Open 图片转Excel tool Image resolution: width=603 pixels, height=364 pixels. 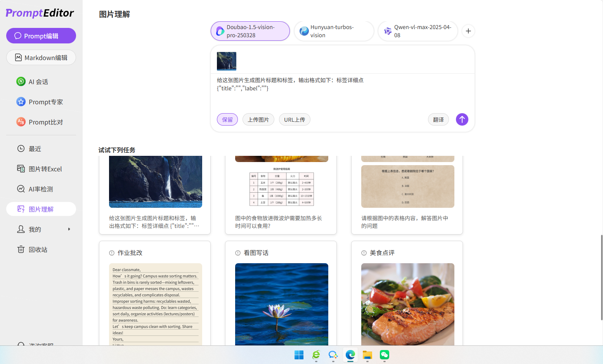45,169
